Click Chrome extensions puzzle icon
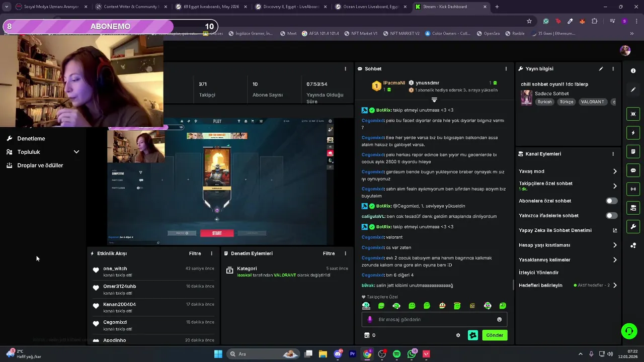Screen dimensions: 644x362 [x=594, y=21]
